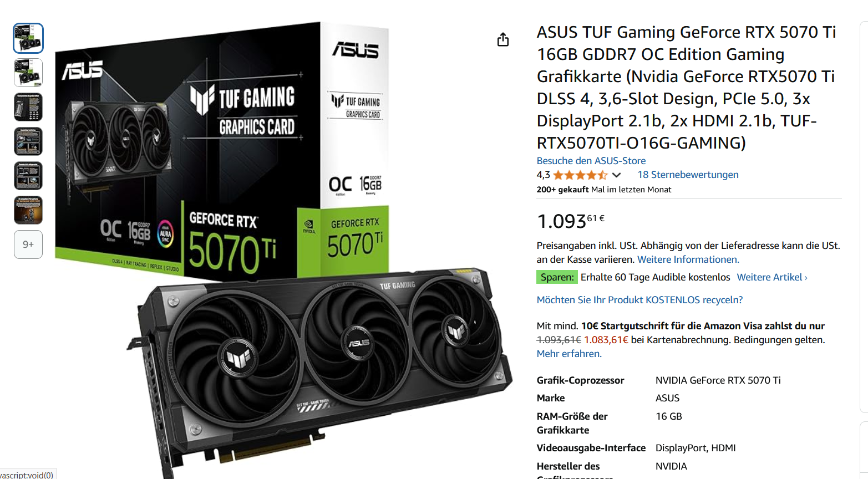Click the 1.093,61 € price
Image resolution: width=868 pixels, height=479 pixels.
click(571, 221)
